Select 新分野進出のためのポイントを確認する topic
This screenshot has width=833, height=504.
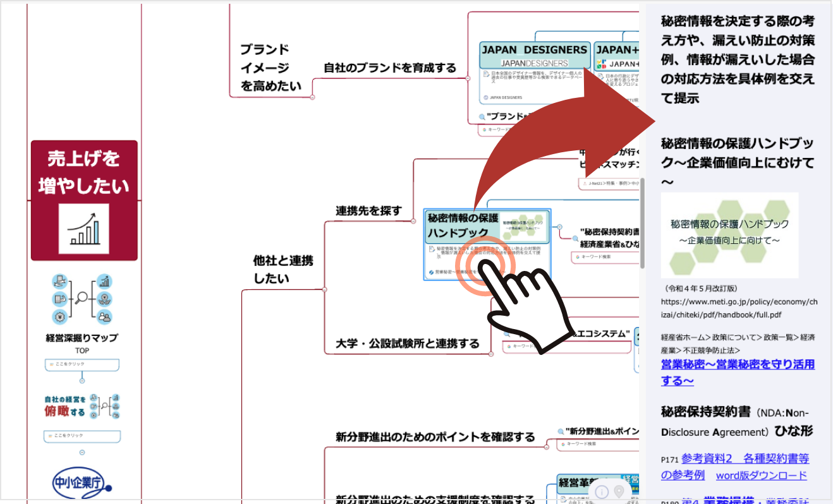pos(435,436)
